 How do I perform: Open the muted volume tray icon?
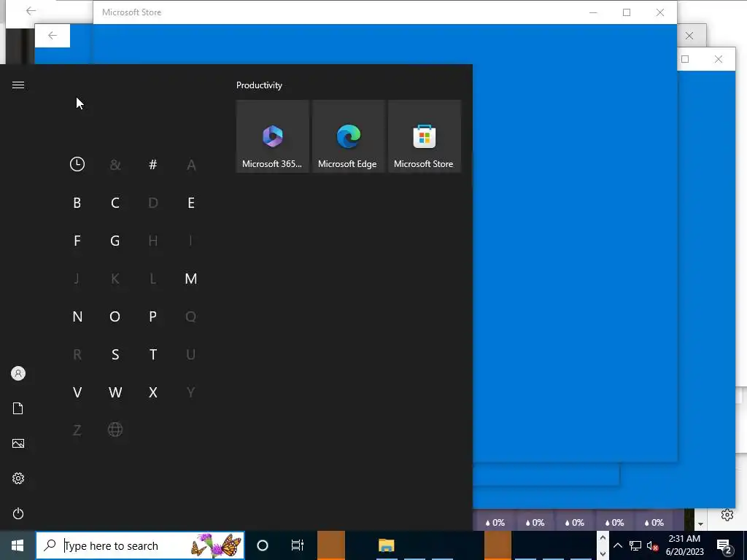[653, 545]
